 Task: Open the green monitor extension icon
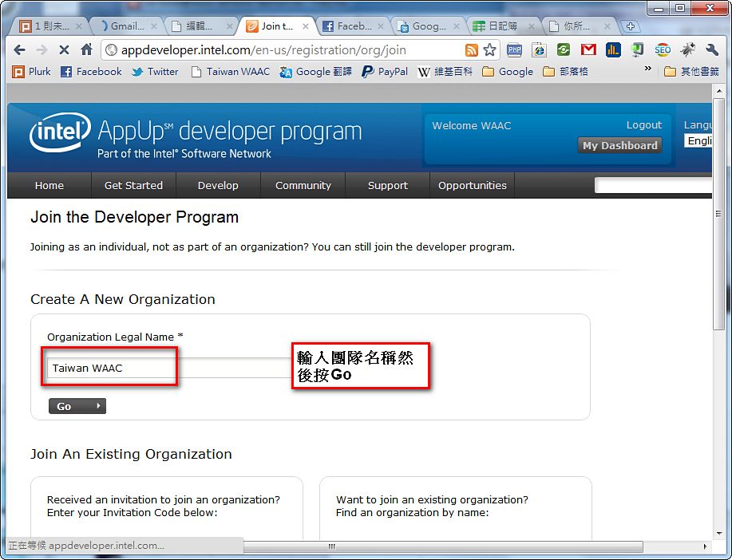click(637, 49)
